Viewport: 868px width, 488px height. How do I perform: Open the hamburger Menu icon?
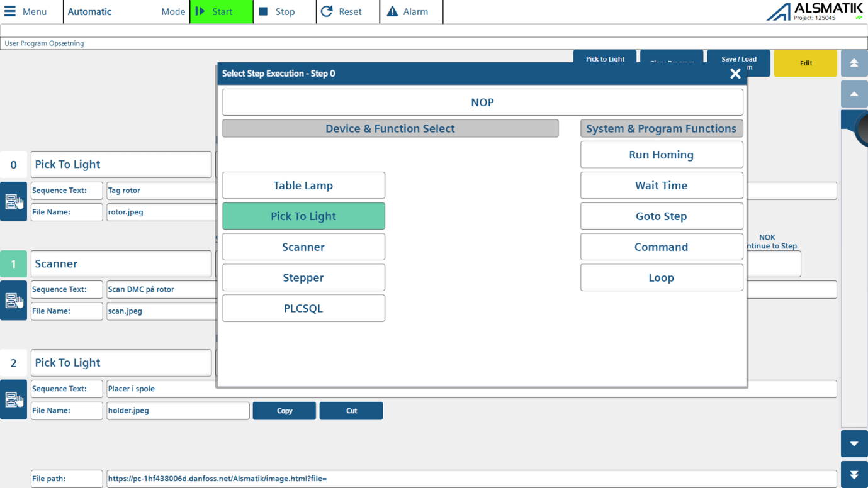[11, 11]
